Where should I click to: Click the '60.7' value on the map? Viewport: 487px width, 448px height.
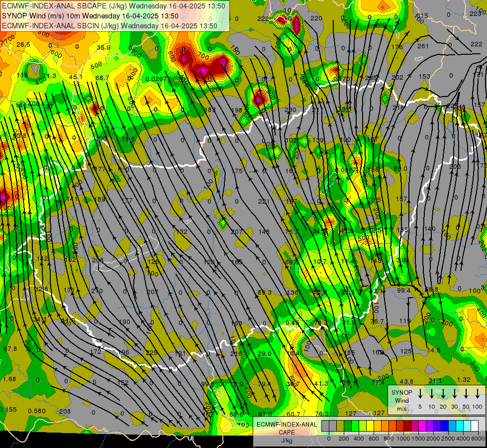tap(293, 414)
